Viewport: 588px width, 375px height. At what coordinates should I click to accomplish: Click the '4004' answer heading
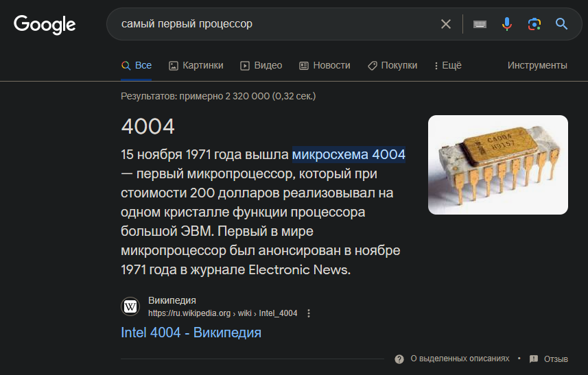[148, 126]
